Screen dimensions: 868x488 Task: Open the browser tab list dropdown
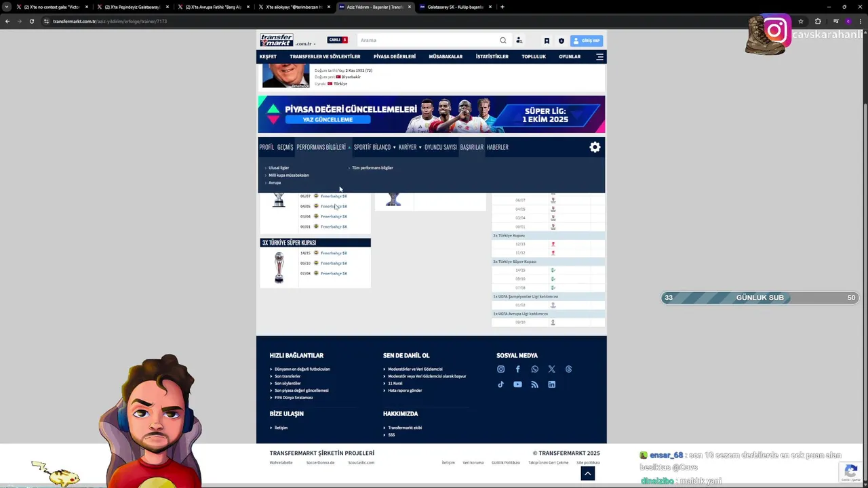7,7
